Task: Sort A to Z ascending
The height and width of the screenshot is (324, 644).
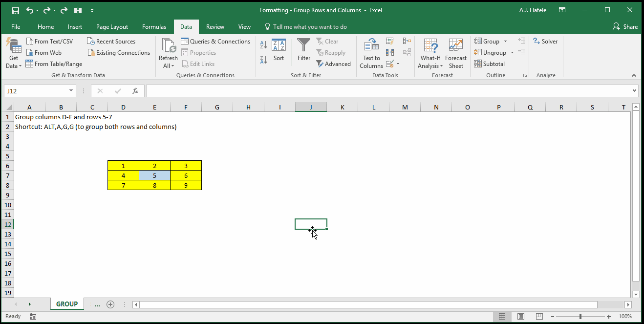Action: (263, 45)
